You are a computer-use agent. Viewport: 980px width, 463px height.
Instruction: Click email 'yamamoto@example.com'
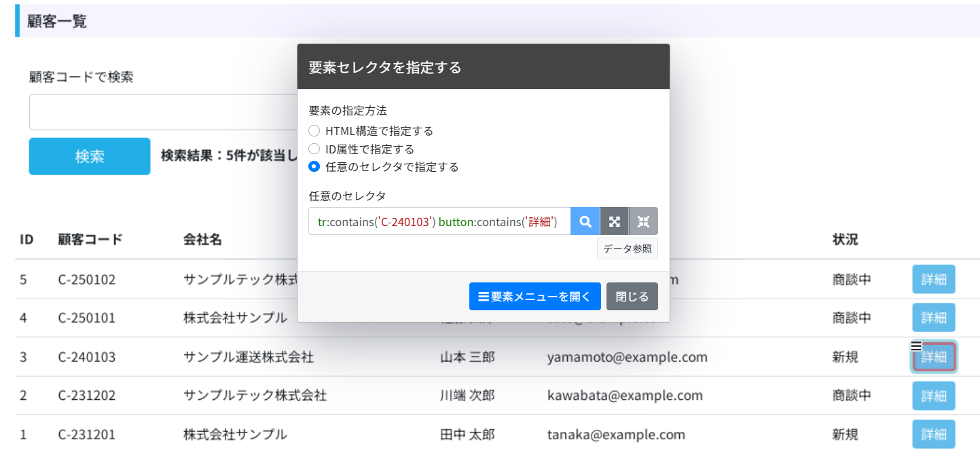(x=628, y=357)
